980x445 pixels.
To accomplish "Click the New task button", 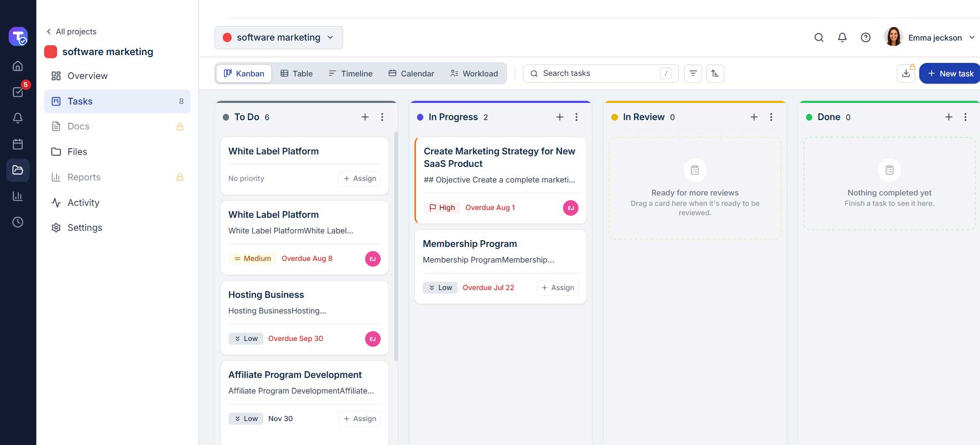I will [950, 73].
